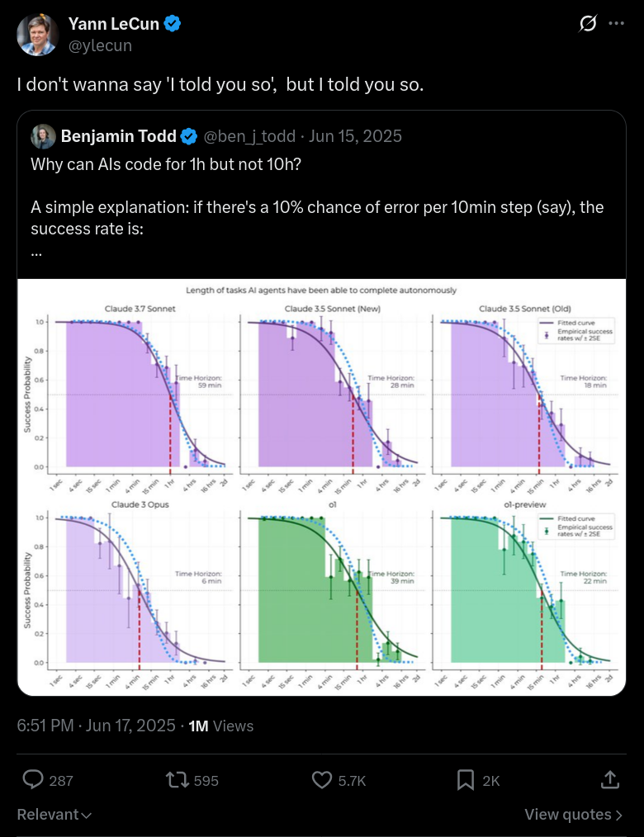Open the three-dot more options menu
This screenshot has width=644, height=837.
point(617,23)
